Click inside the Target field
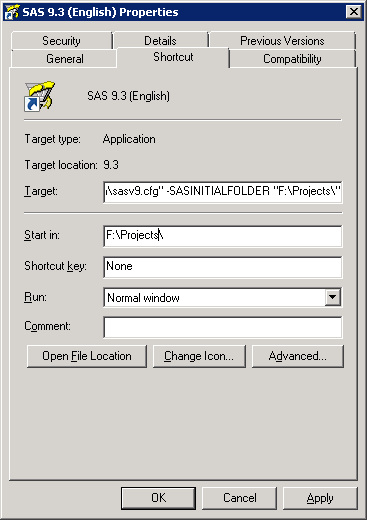367x520 pixels. click(x=223, y=192)
